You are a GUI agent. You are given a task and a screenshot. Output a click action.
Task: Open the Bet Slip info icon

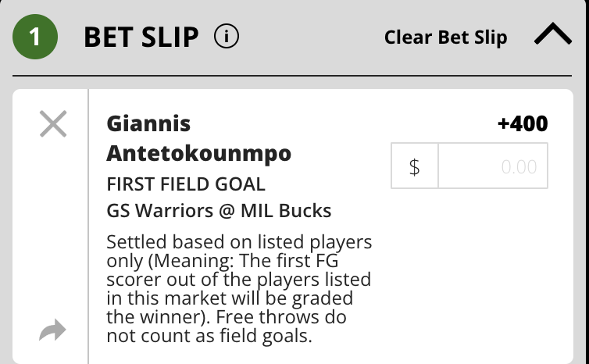coord(226,37)
